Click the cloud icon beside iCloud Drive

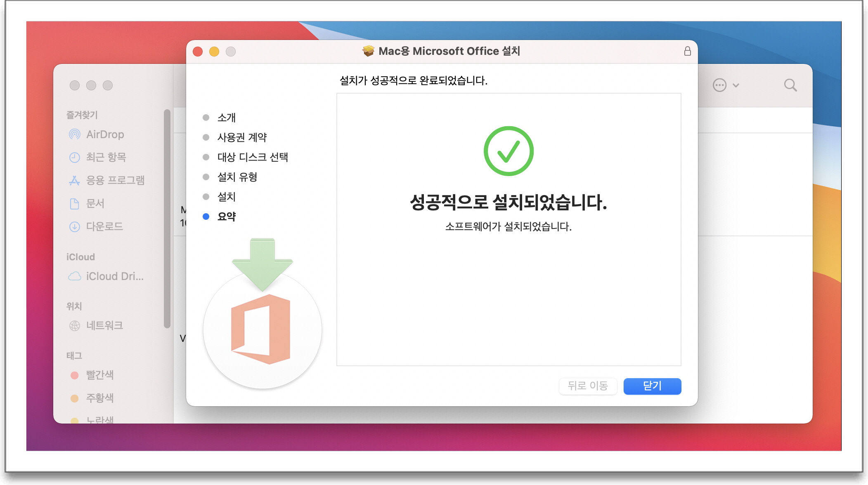point(75,276)
